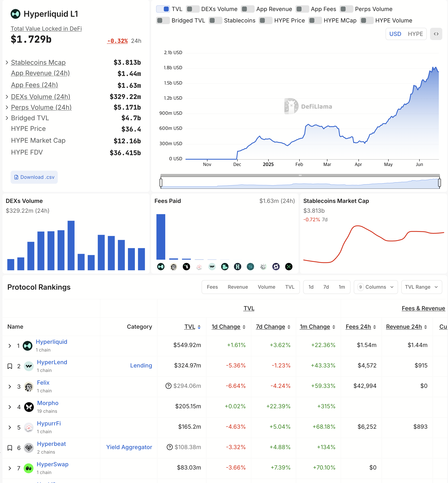The height and width of the screenshot is (483, 448).
Task: Open the TVL Range dropdown
Action: coord(421,287)
